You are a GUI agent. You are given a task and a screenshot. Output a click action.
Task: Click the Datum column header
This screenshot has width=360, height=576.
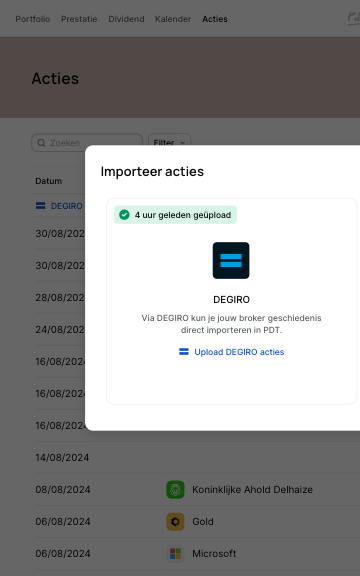point(48,181)
